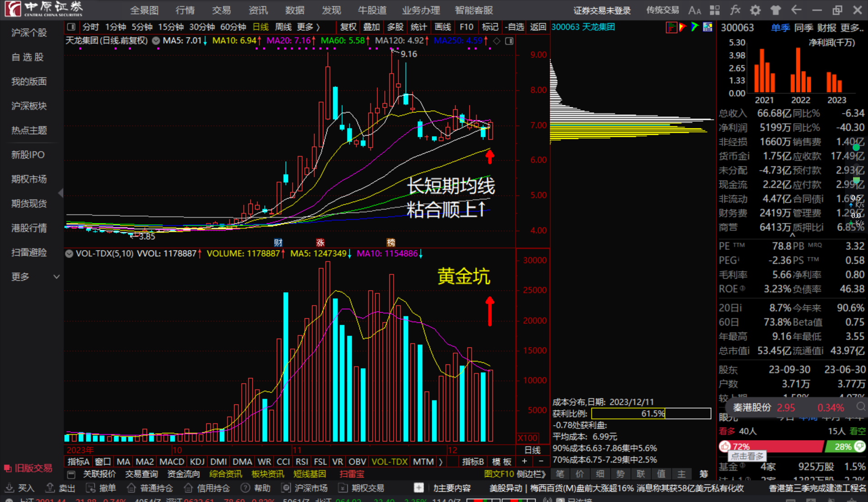Viewport: 868px width, 502px height.
Task: Open the 牛股道 menu
Action: [x=372, y=10]
